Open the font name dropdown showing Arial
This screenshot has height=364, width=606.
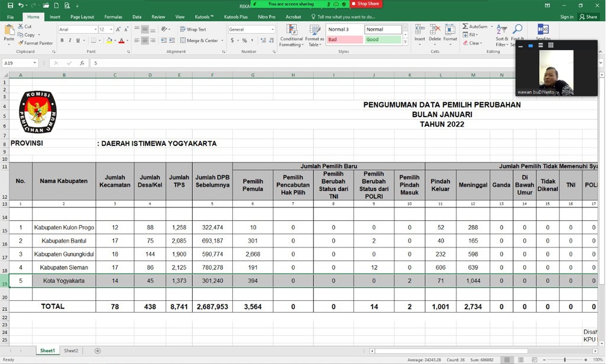[95, 30]
